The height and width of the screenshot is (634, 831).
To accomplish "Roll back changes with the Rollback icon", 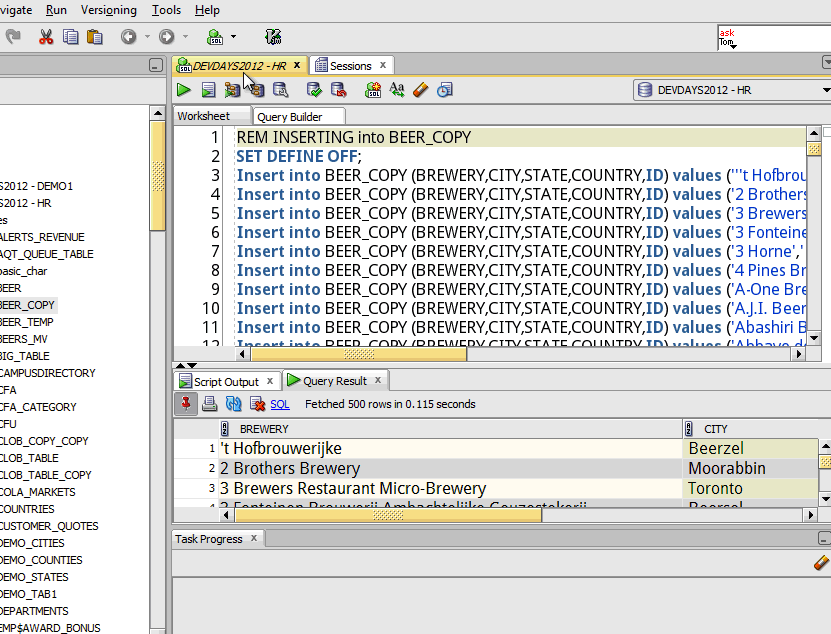I will coord(338,90).
